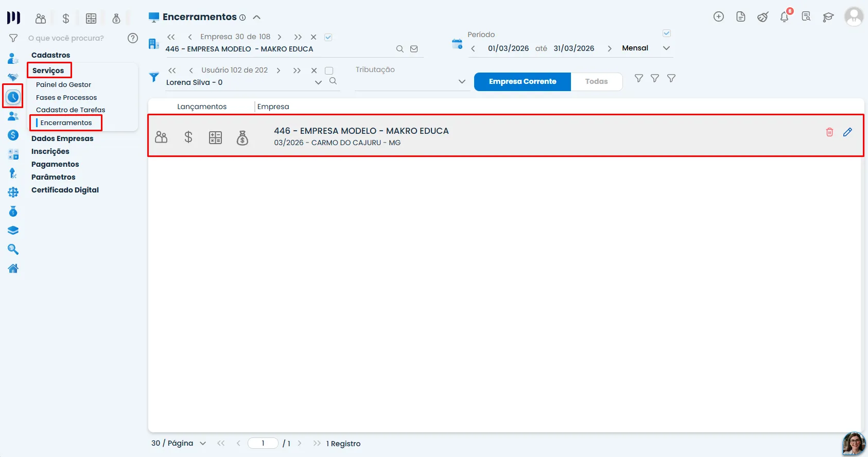The height and width of the screenshot is (457, 868).
Task: Open the Serviços clock icon in the sidebar
Action: pos(13,97)
